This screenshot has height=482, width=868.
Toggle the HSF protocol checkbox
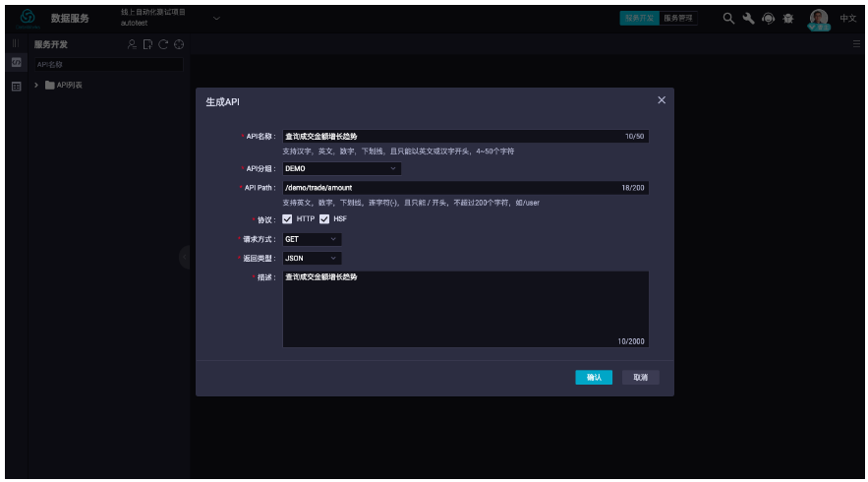[324, 219]
